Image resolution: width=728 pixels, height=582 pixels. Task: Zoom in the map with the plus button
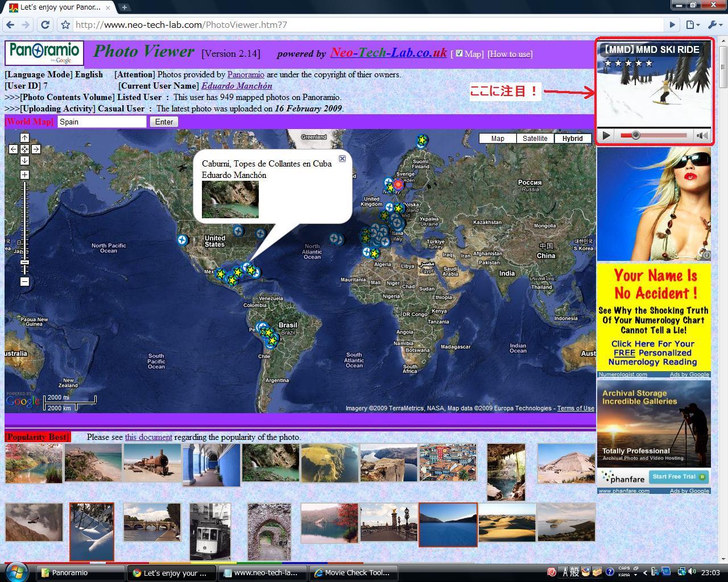pos(24,174)
